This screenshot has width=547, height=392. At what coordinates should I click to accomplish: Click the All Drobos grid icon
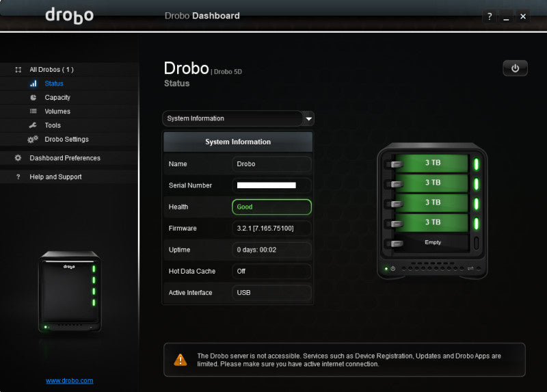point(18,70)
